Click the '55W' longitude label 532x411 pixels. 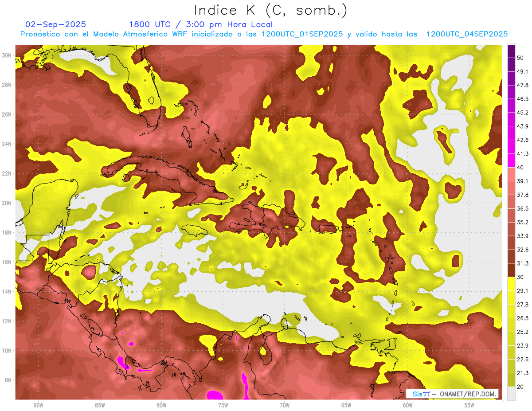(x=469, y=405)
